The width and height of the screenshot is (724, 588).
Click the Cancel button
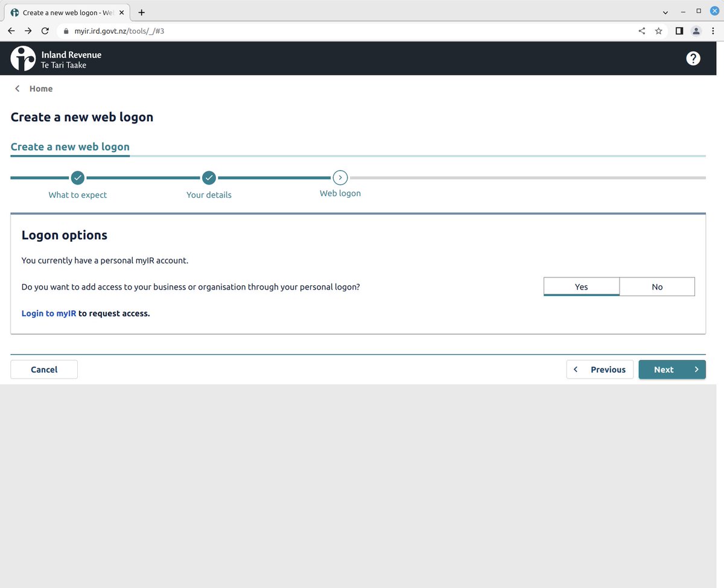44,370
